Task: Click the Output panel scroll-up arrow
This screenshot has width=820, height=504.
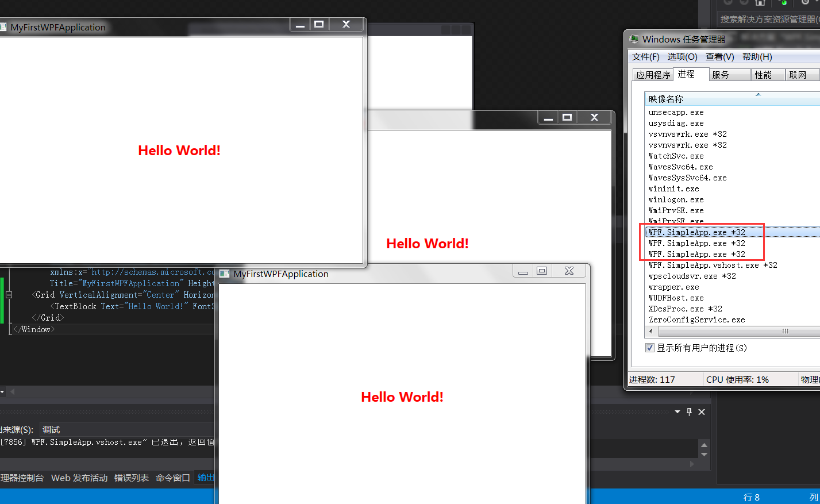Action: point(704,445)
